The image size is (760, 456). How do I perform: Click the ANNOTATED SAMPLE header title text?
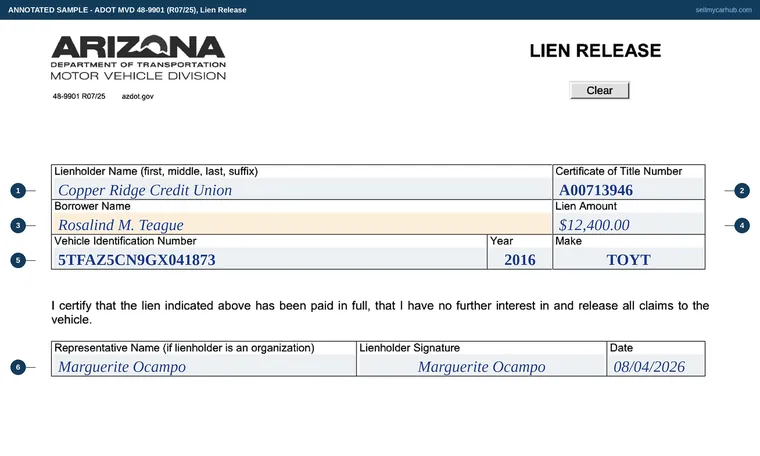pyautogui.click(x=127, y=10)
